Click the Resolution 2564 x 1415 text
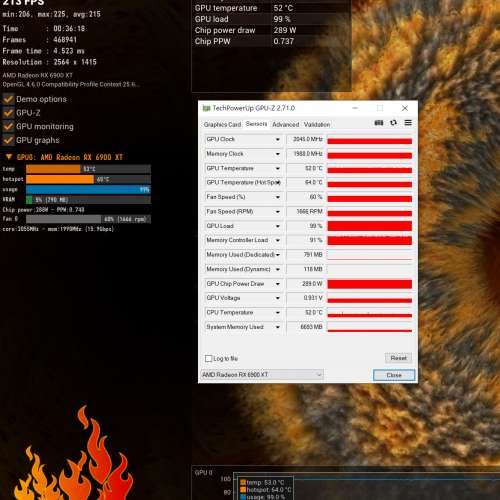 coord(49,62)
